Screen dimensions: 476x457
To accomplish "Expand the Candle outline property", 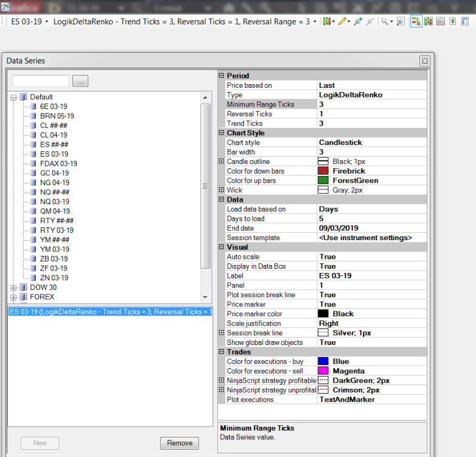I will [222, 161].
